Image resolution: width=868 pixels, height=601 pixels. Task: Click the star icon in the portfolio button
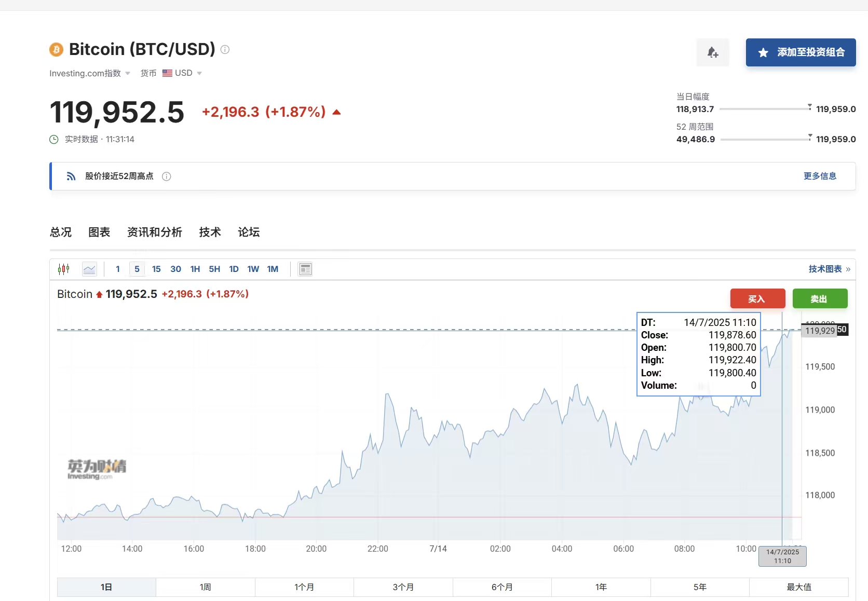click(x=763, y=52)
